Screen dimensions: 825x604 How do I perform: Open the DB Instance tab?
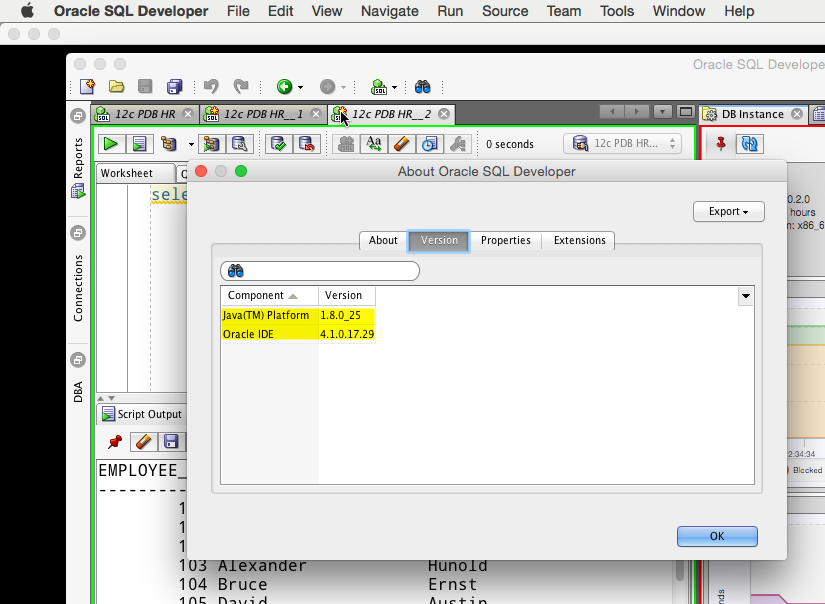pos(752,114)
